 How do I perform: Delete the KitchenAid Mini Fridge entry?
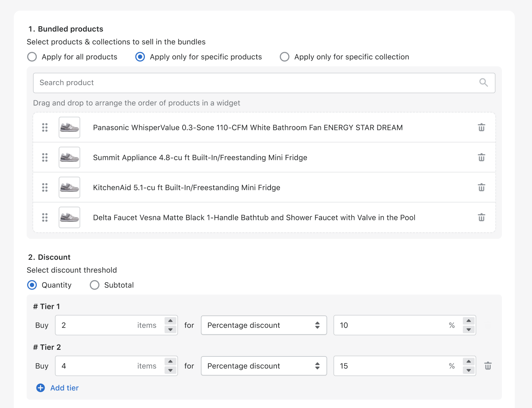point(481,187)
